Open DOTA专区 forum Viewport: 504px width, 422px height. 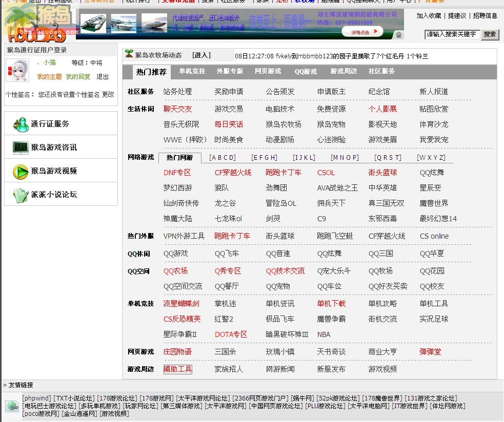[231, 334]
